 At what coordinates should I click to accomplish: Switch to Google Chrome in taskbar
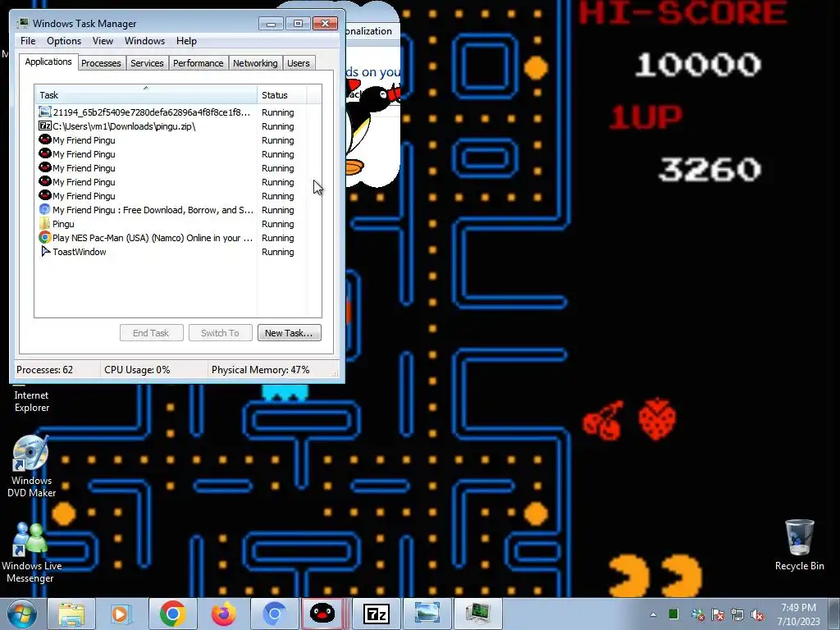coord(172,614)
